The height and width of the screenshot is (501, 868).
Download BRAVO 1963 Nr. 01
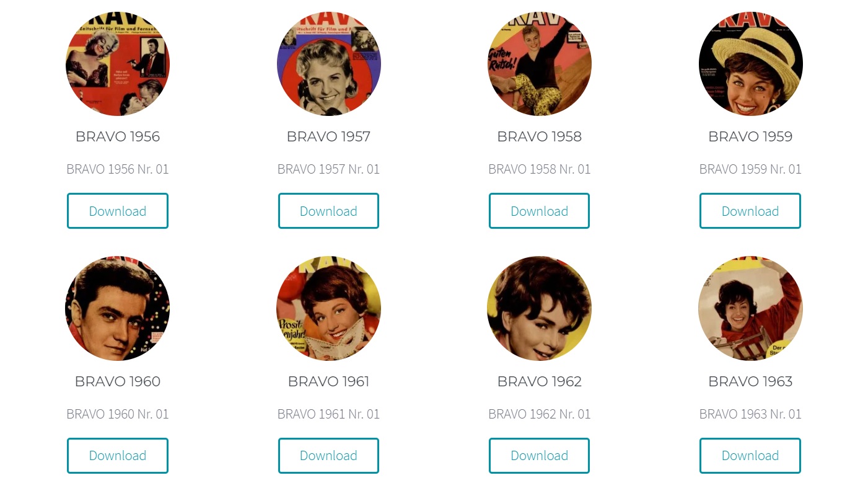pyautogui.click(x=750, y=456)
